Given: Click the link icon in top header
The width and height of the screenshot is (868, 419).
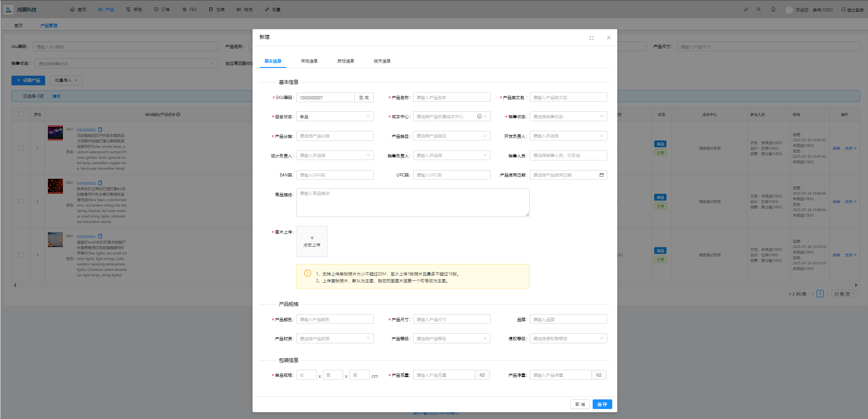Looking at the screenshot, I should click(746, 10).
